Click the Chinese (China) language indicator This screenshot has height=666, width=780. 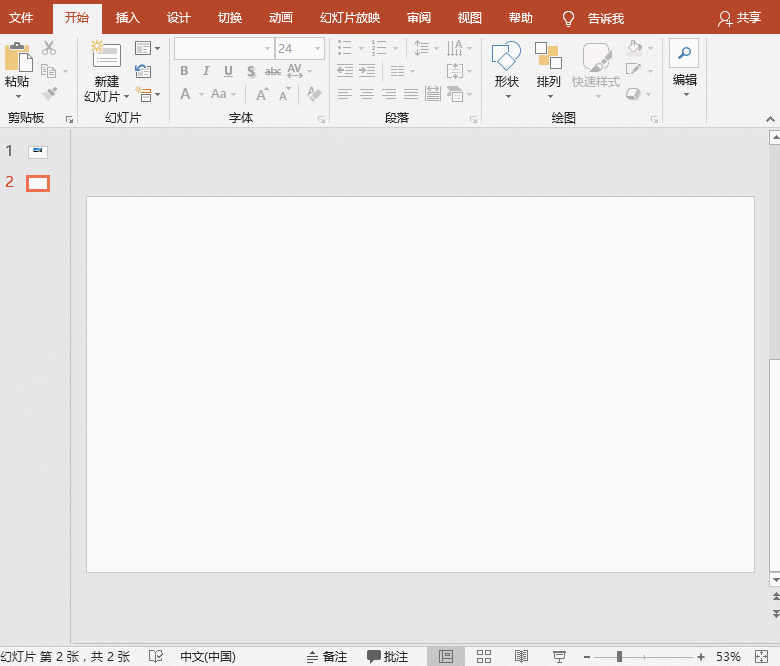pyautogui.click(x=208, y=657)
